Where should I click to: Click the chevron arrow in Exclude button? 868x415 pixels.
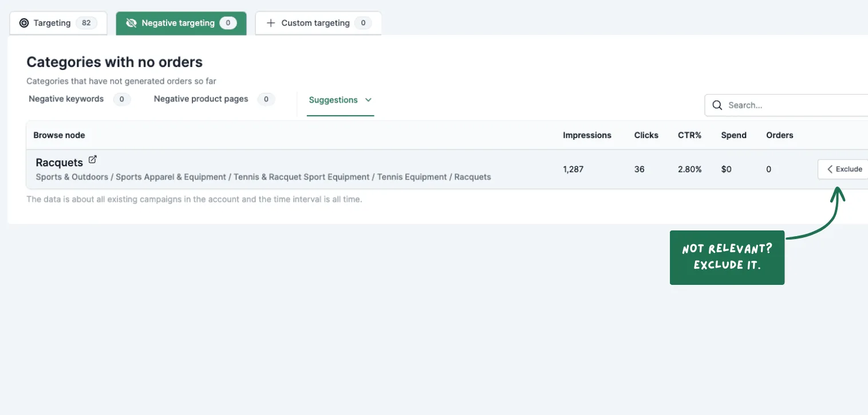pos(830,169)
